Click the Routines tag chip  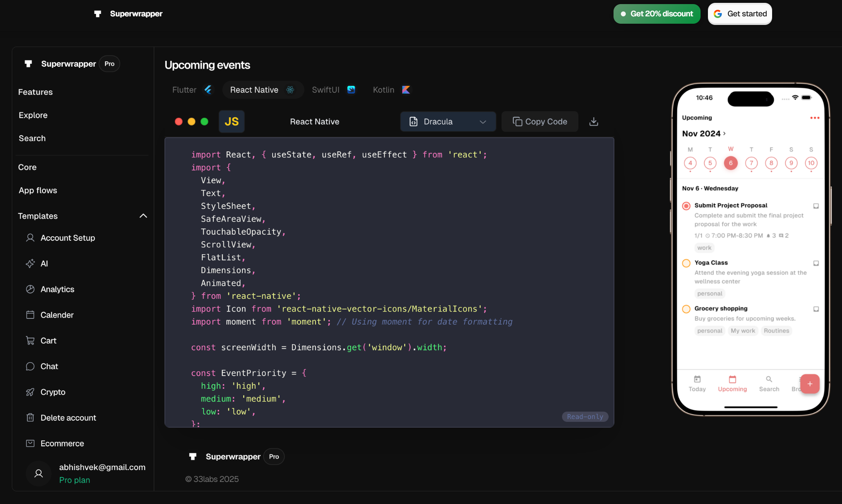pyautogui.click(x=777, y=331)
